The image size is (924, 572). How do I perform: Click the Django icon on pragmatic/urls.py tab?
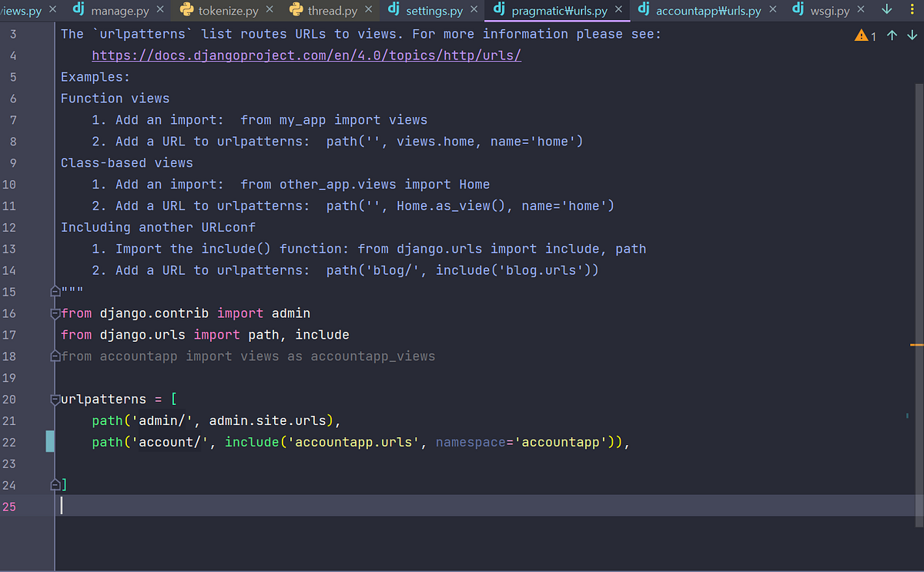click(x=501, y=10)
